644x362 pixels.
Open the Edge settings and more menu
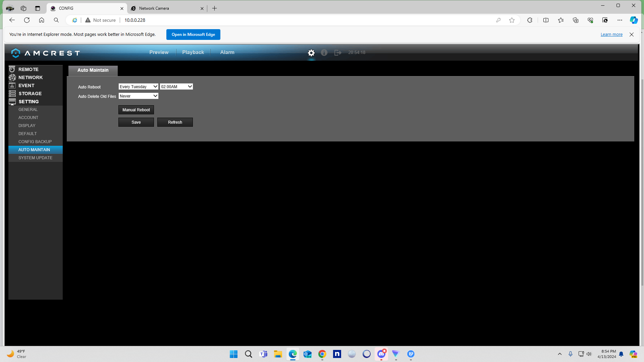[620, 20]
